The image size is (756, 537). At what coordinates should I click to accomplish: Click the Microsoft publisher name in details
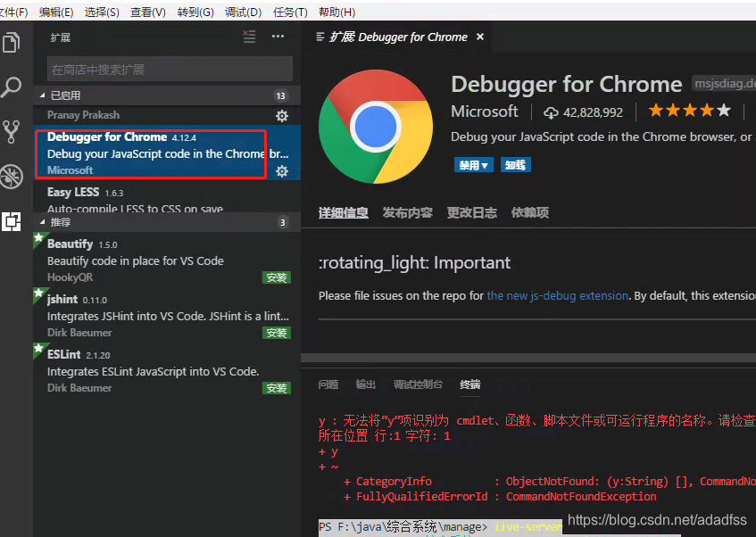pyautogui.click(x=485, y=112)
